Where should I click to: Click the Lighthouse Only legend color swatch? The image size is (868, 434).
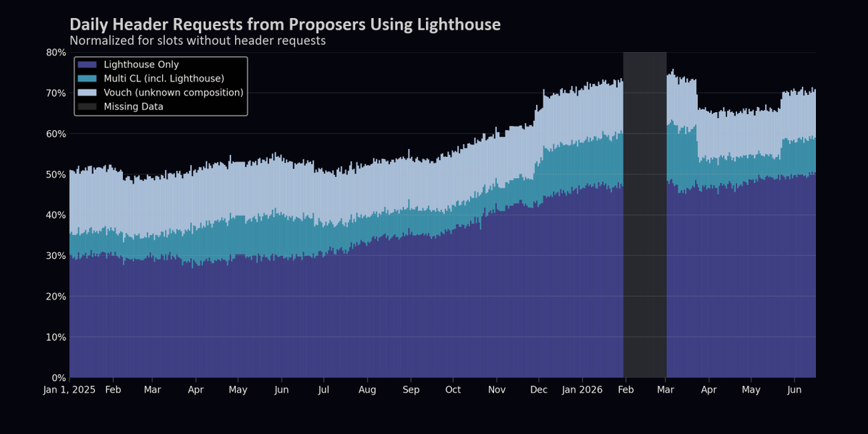[x=87, y=65]
